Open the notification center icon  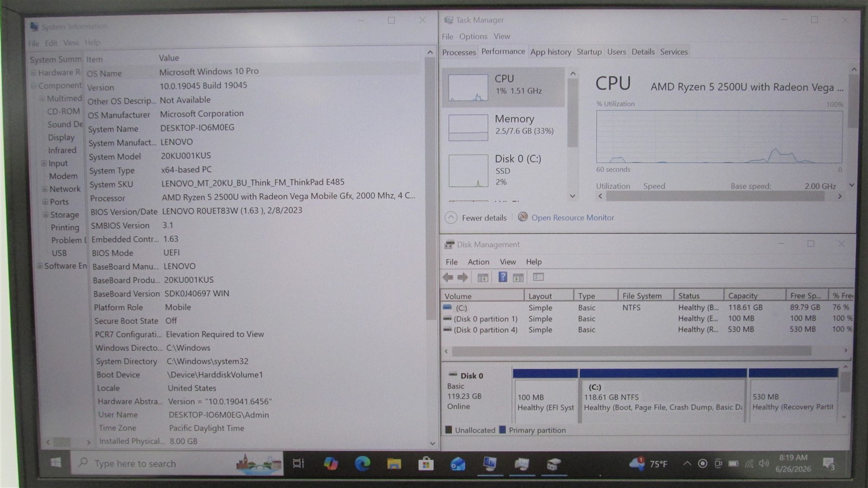tap(828, 464)
